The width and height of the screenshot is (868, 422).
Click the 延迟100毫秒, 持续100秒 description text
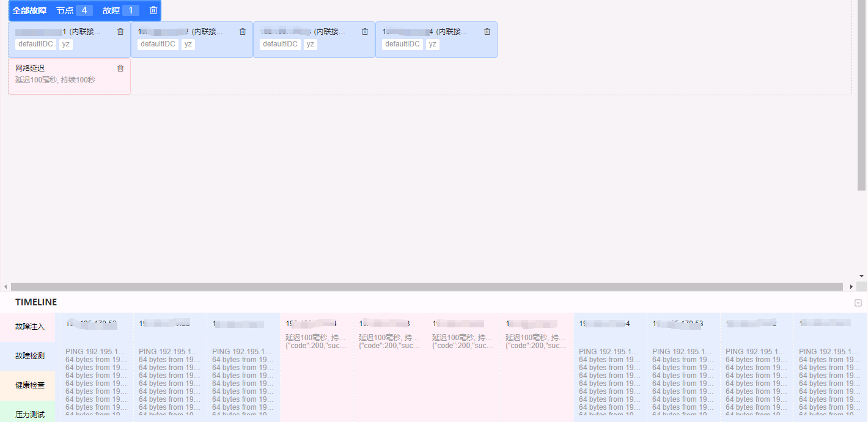tap(55, 80)
